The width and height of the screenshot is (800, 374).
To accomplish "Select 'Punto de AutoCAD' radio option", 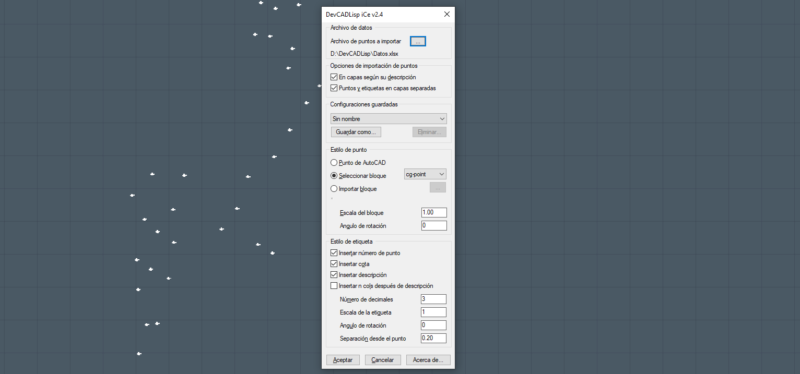I will coord(334,163).
